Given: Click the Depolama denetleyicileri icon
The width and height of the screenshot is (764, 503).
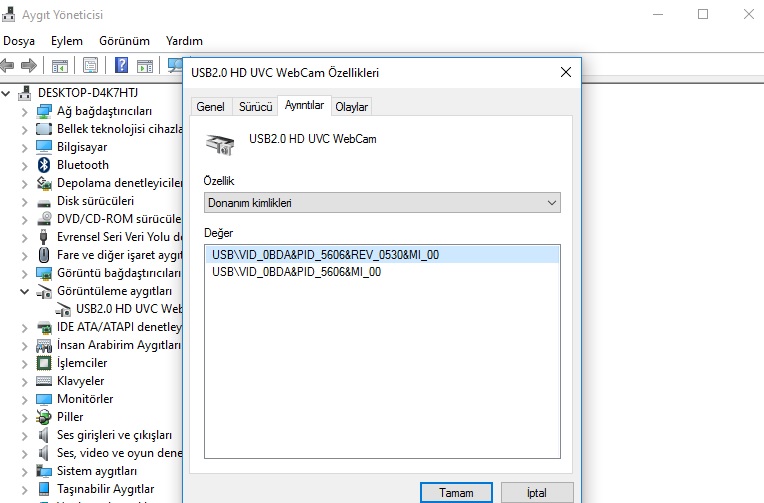Looking at the screenshot, I should pos(44,183).
